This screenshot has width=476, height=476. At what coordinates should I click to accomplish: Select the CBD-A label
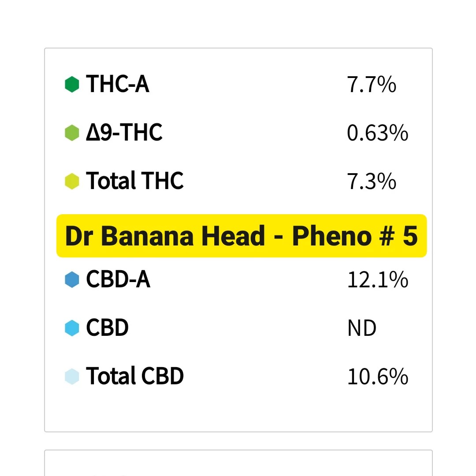pyautogui.click(x=118, y=279)
